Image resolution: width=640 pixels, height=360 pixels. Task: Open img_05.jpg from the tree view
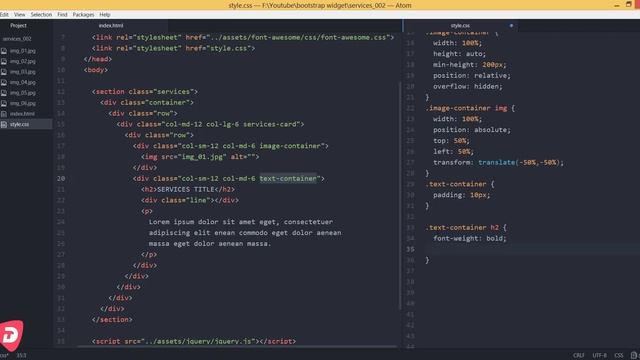click(x=22, y=93)
